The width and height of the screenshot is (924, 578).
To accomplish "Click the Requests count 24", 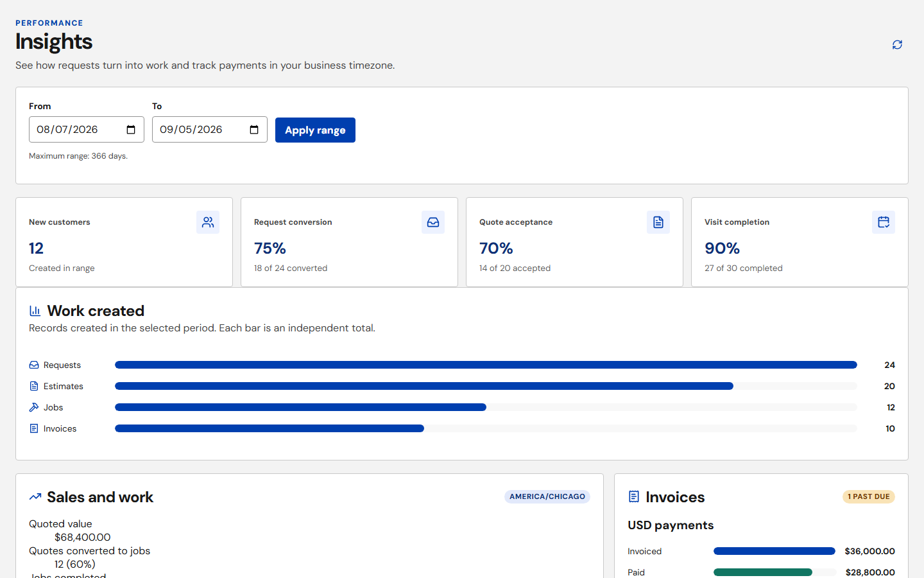I will [889, 365].
